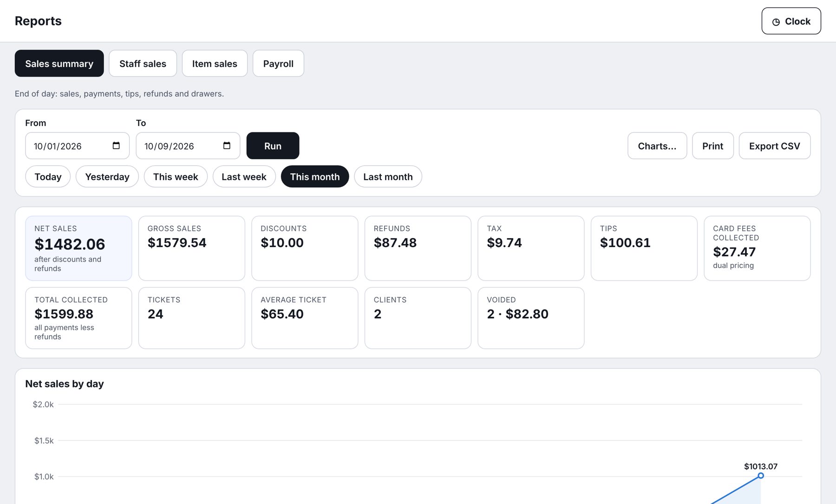
Task: Click the $2.0k axis label on chart
Action: pos(43,404)
